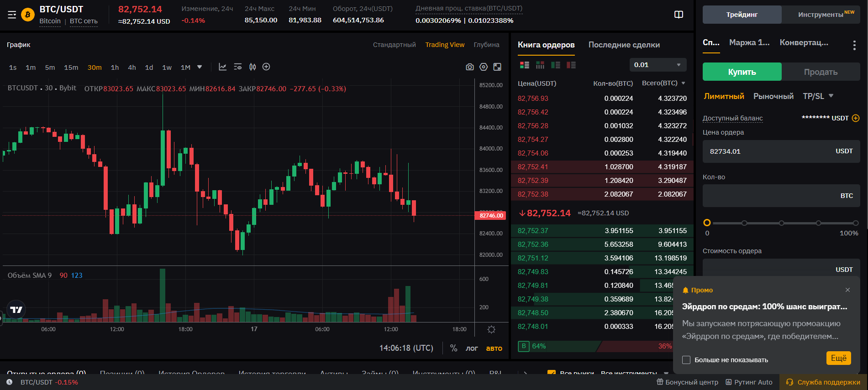Switch order book to column layout view
The image size is (868, 390).
pyautogui.click(x=540, y=65)
